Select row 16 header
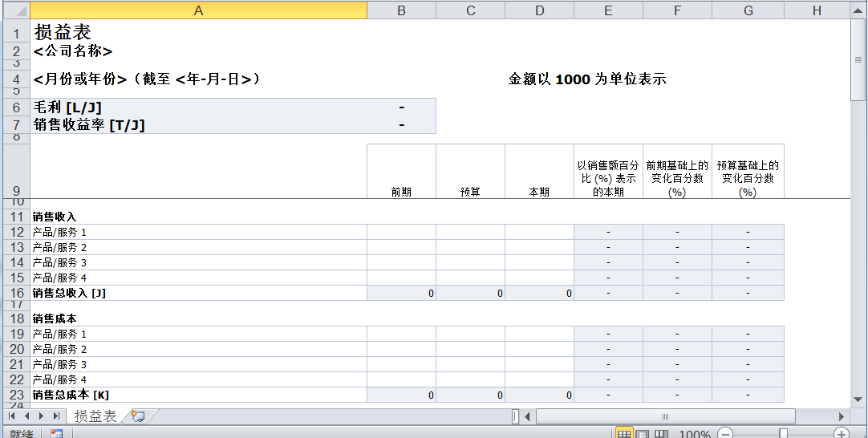The height and width of the screenshot is (438, 868). point(17,293)
